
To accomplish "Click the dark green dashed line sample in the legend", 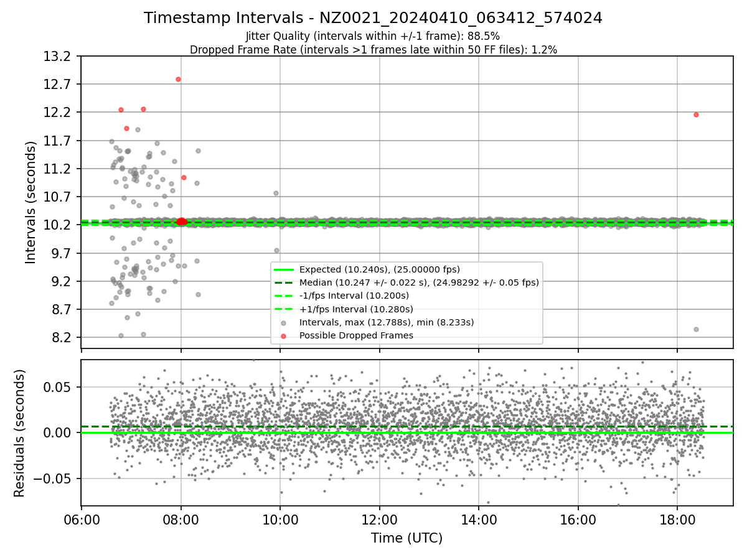I will [284, 282].
